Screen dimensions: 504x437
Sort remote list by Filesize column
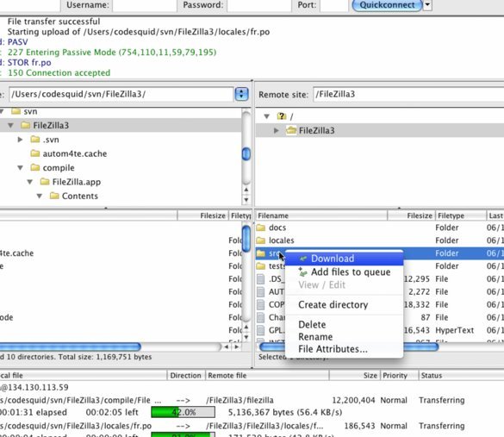411,215
